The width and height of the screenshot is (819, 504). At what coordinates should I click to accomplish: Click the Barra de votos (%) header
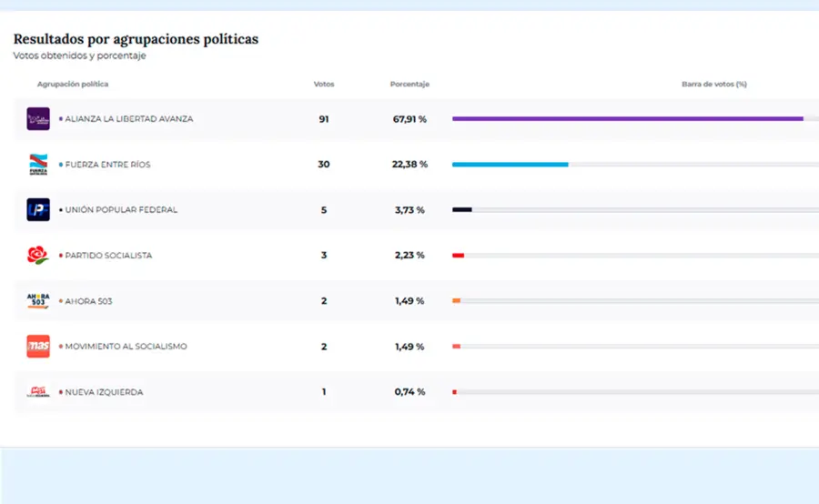tap(713, 85)
